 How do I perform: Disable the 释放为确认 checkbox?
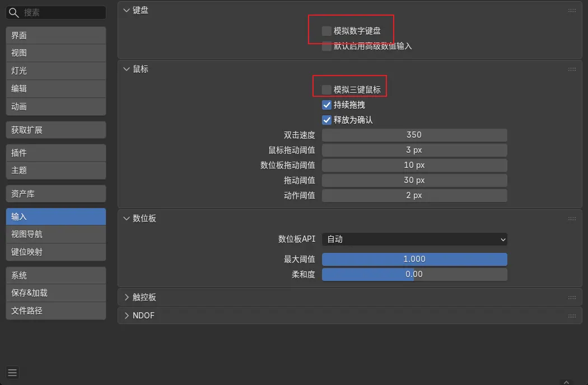point(326,120)
